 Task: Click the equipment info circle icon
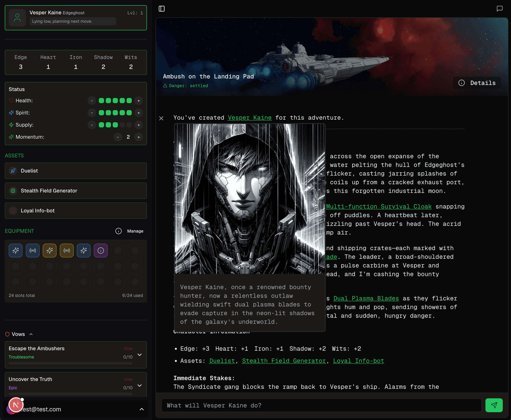[118, 231]
